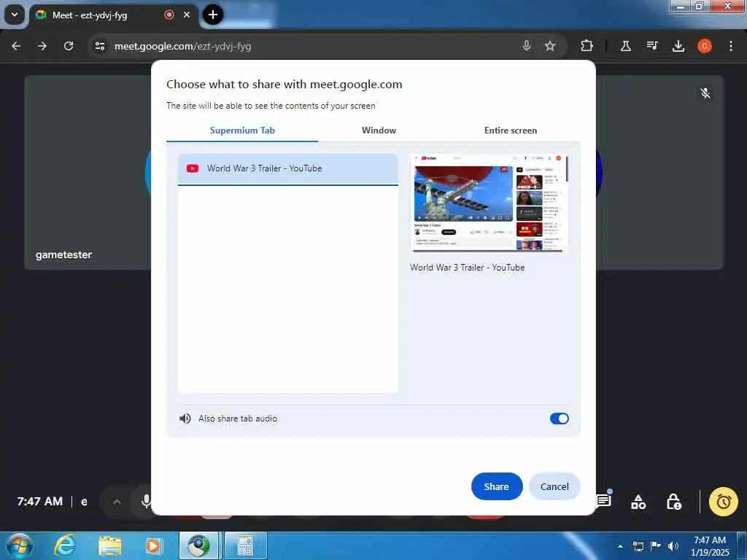
Task: Show hidden system tray icons
Action: pos(620,545)
